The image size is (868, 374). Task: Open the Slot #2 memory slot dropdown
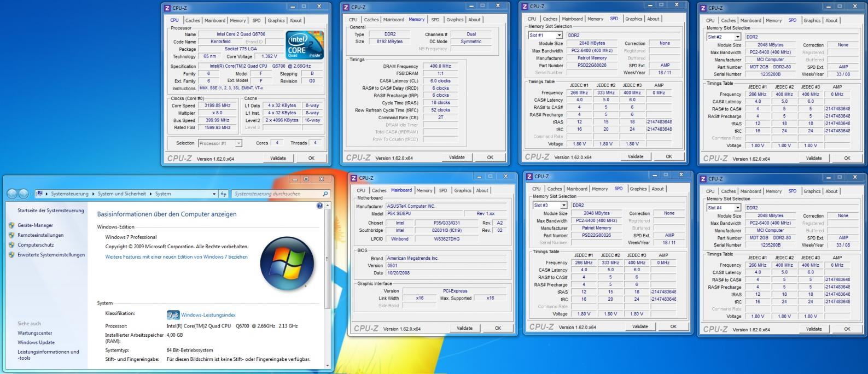coord(737,37)
